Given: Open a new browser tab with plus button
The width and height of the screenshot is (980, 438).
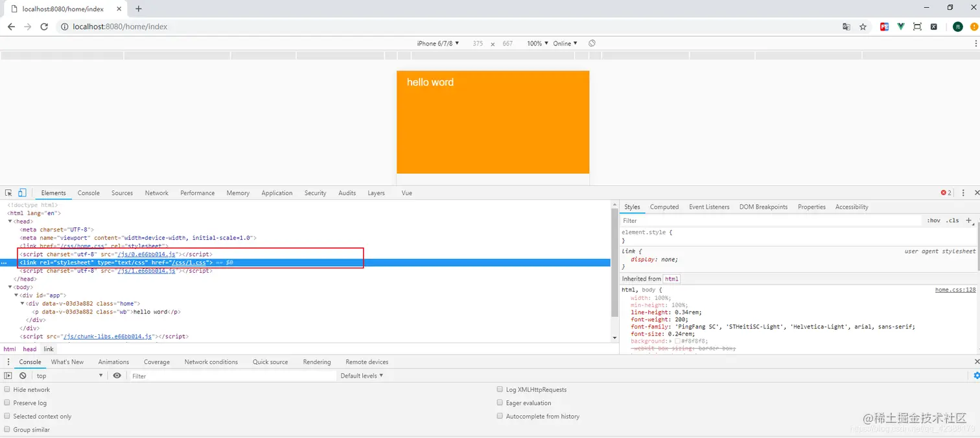Looking at the screenshot, I should point(138,8).
